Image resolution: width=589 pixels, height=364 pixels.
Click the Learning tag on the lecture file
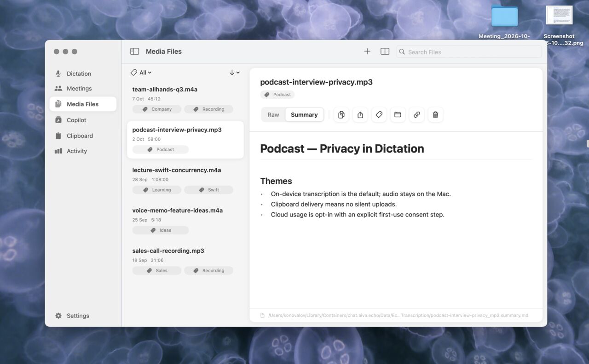[x=157, y=190]
